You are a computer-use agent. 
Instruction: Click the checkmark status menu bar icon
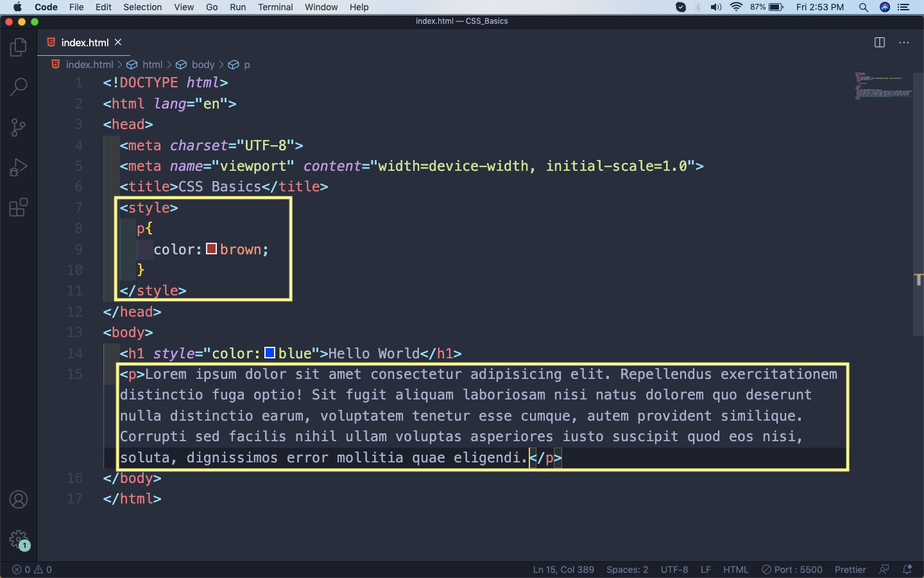coord(681,7)
